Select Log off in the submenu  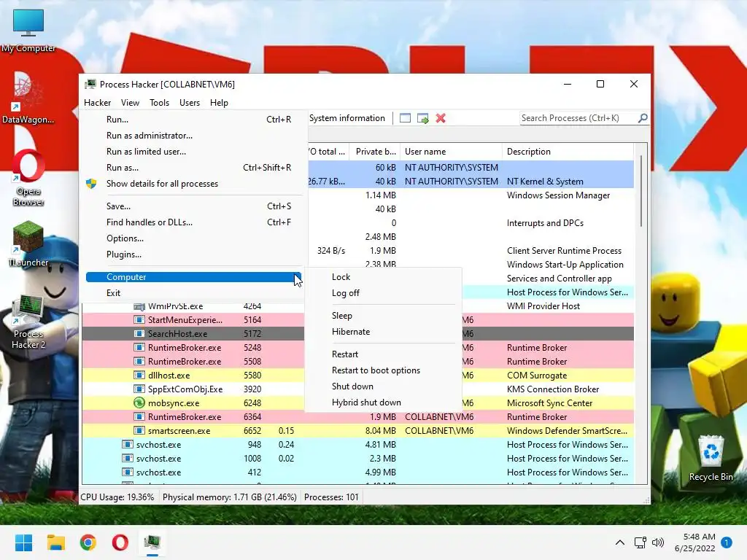(383, 293)
